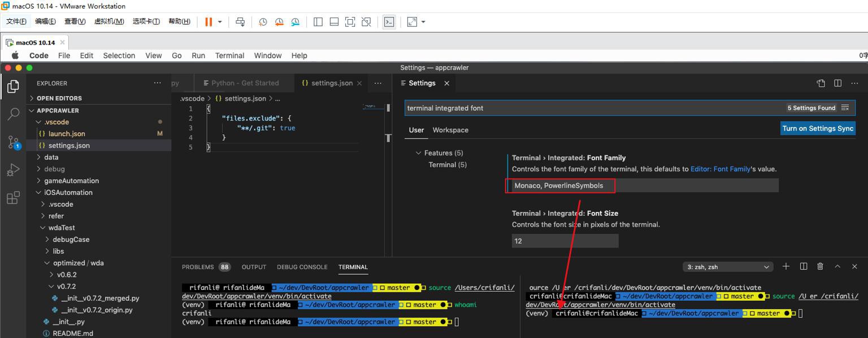Click the VMware pause virtual machine button

tap(209, 21)
